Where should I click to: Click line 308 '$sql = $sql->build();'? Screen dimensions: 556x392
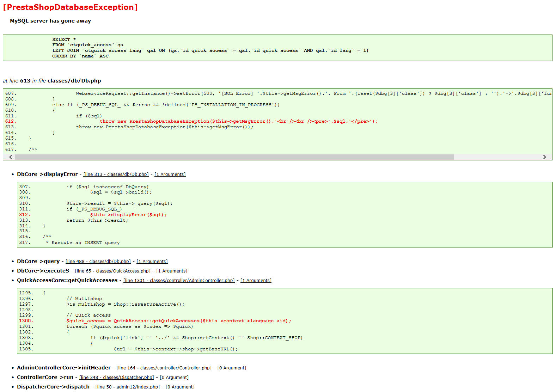click(x=121, y=192)
